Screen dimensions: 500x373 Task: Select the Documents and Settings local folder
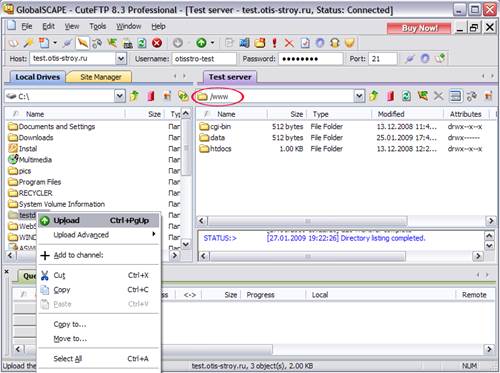pyautogui.click(x=52, y=127)
